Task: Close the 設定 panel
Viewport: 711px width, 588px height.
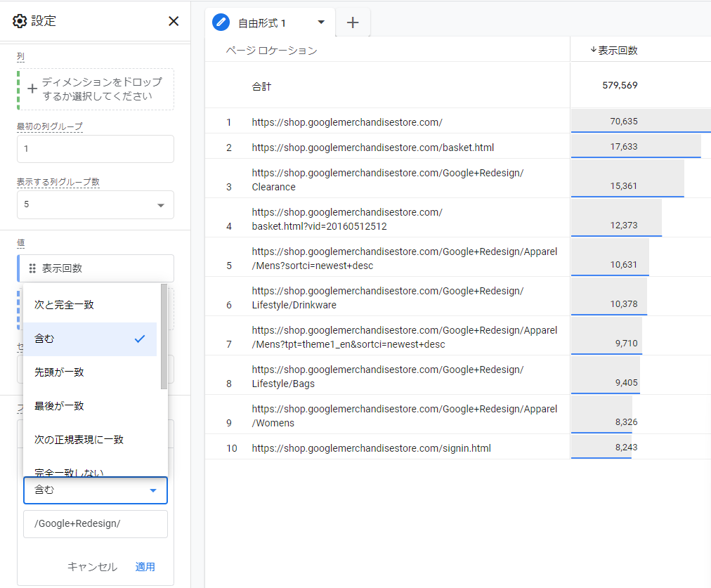Action: click(x=174, y=21)
